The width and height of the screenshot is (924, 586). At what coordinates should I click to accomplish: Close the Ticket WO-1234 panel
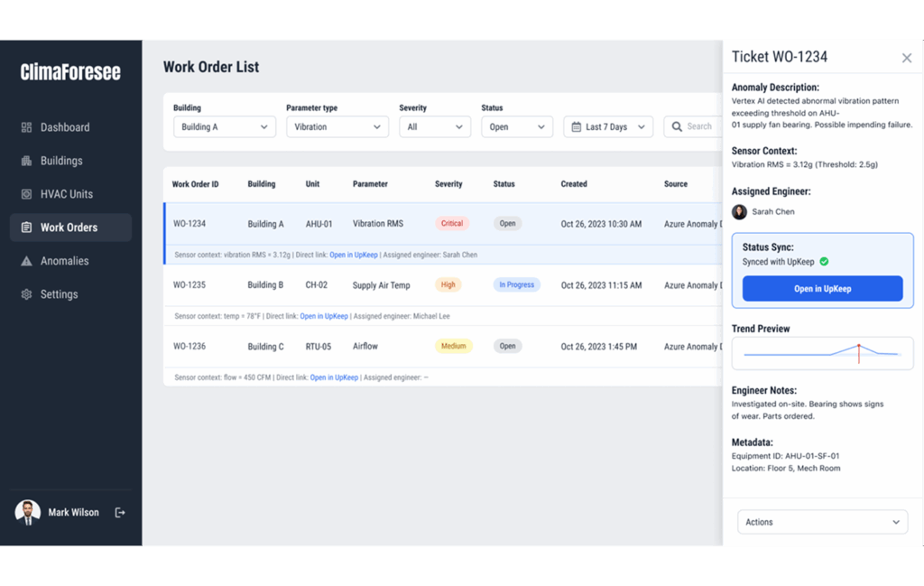(906, 58)
